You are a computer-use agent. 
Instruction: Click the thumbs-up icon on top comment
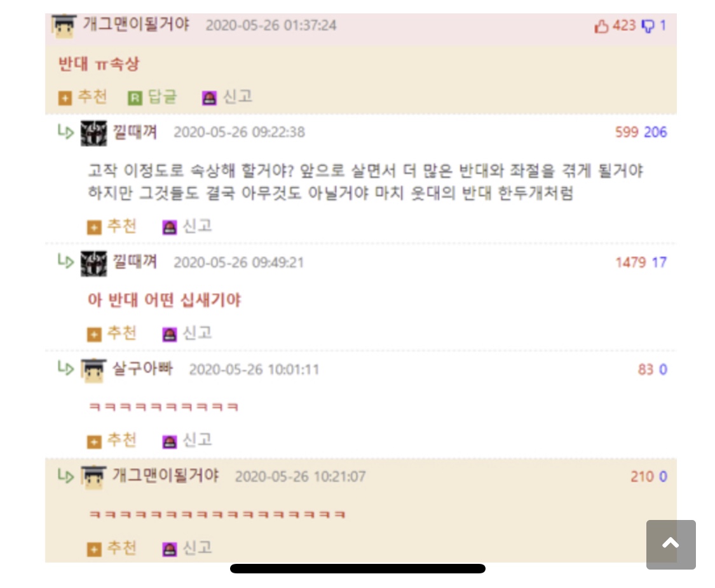601,26
